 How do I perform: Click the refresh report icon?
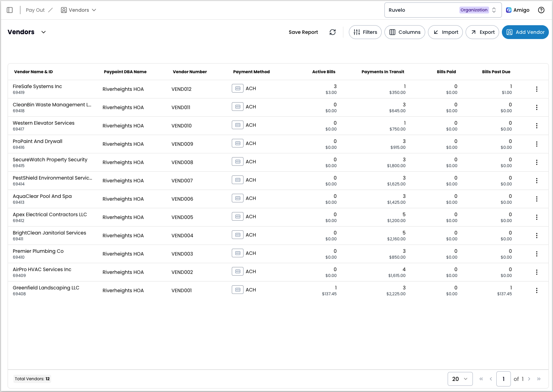(x=333, y=32)
